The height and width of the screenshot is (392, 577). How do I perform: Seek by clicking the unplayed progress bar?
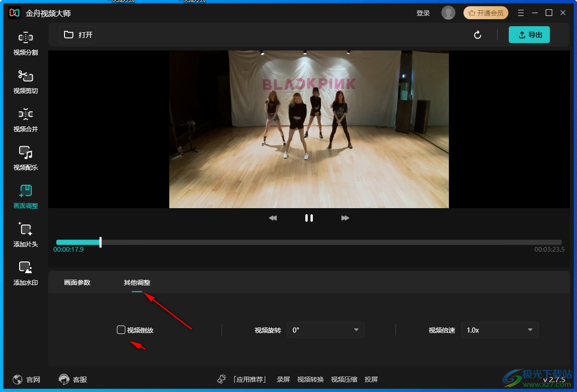[x=332, y=242]
